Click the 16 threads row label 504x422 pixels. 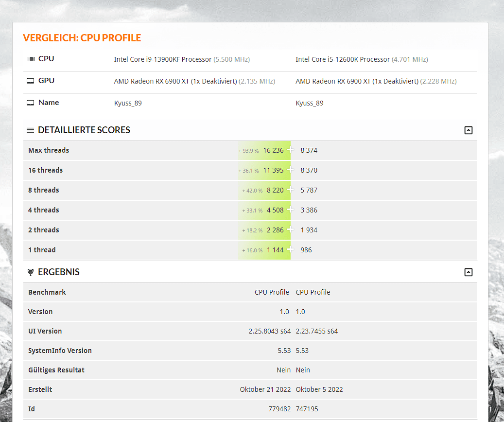(45, 170)
